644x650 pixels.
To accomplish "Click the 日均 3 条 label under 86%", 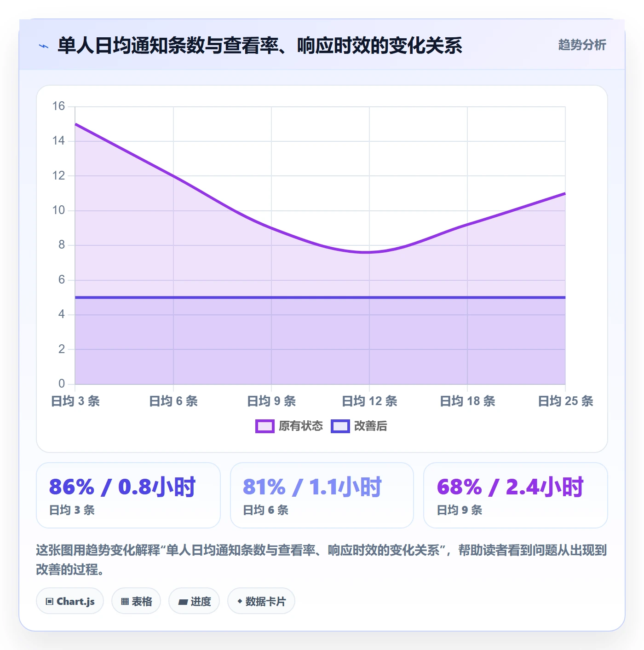I will click(72, 510).
